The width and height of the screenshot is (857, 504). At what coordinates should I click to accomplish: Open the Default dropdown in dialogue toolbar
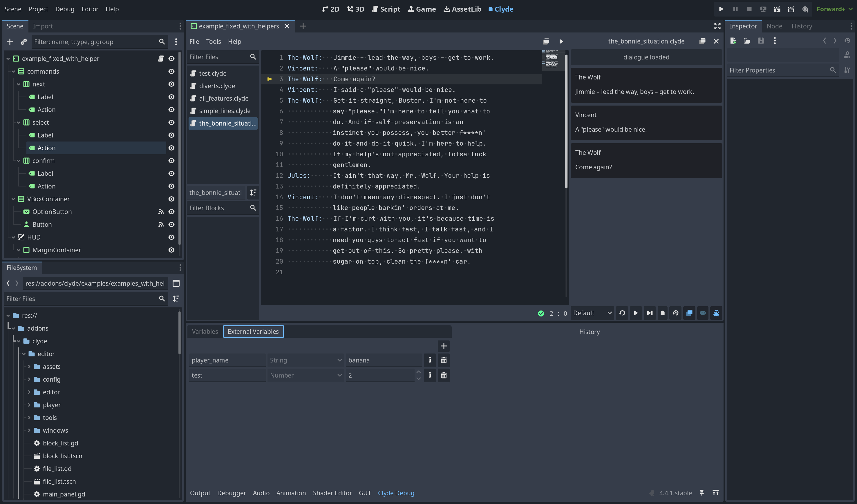592,313
